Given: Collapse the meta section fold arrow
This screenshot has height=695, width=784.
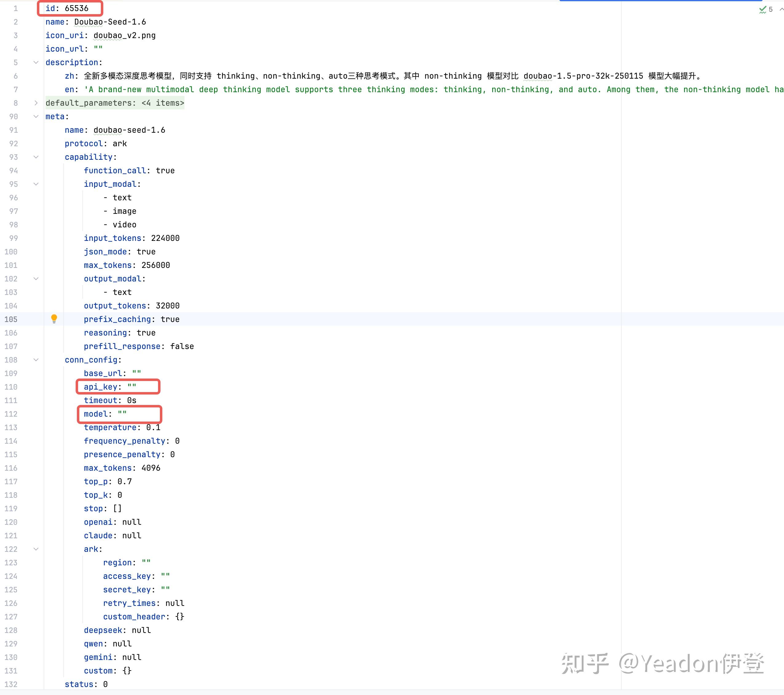Looking at the screenshot, I should (36, 116).
